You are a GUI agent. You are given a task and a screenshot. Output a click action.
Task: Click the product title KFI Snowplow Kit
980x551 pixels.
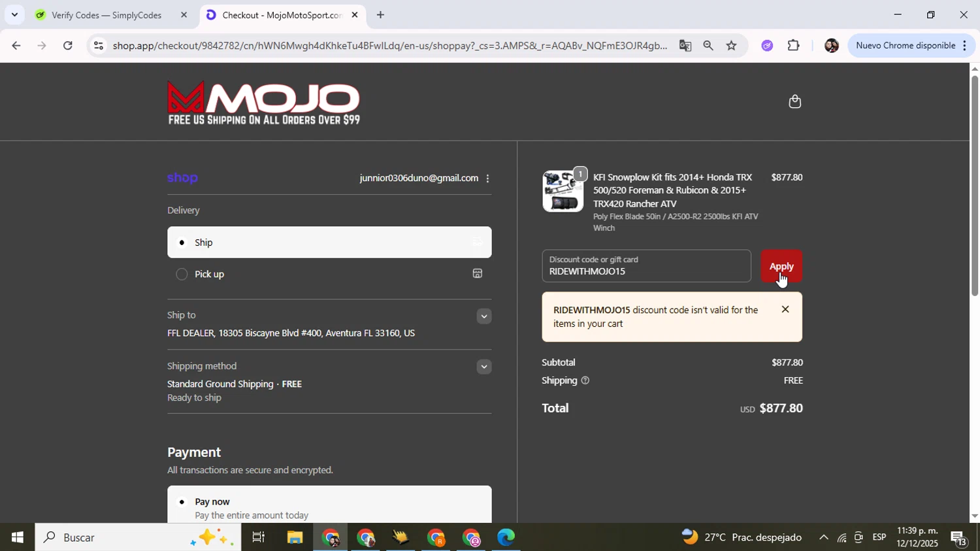(673, 191)
